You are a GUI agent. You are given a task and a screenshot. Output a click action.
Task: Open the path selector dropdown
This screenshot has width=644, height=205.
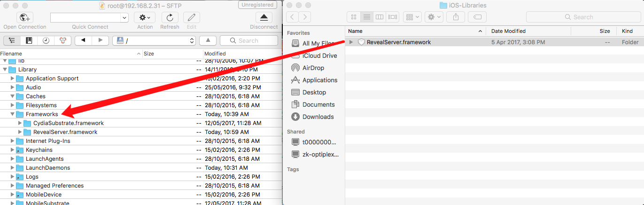pos(154,41)
